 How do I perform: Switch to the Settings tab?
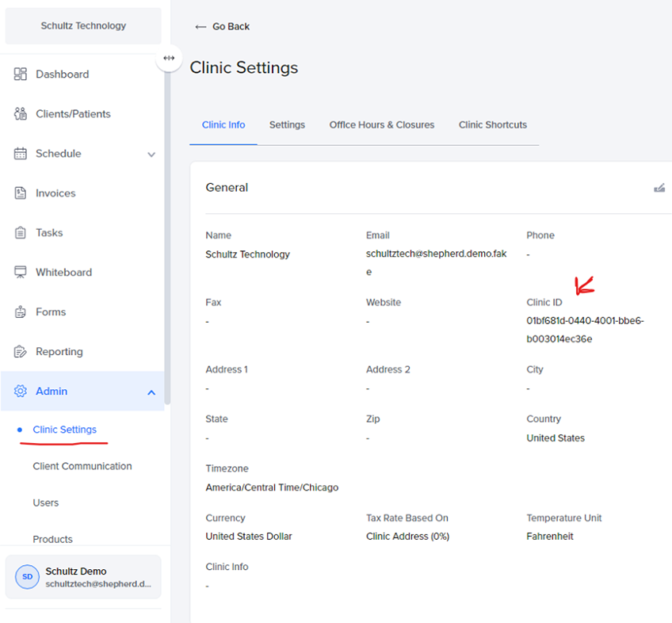[287, 125]
